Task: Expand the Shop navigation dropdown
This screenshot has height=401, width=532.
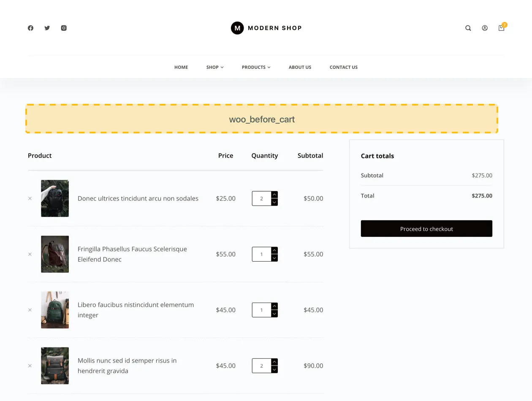Action: [x=215, y=67]
